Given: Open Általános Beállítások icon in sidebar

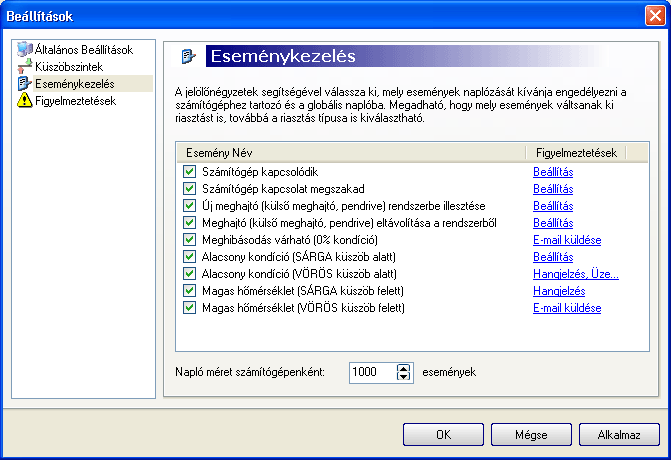Looking at the screenshot, I should pyautogui.click(x=24, y=49).
